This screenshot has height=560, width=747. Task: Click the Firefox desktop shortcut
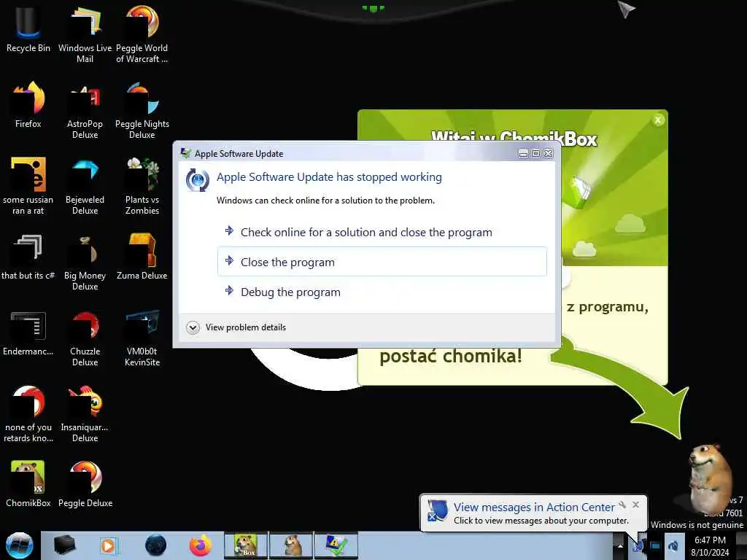point(28,105)
